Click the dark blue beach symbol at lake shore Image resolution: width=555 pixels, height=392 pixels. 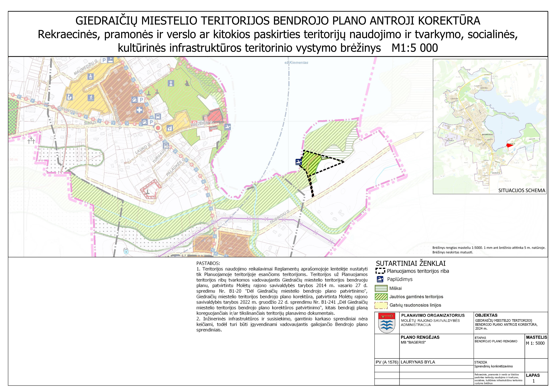(299, 162)
